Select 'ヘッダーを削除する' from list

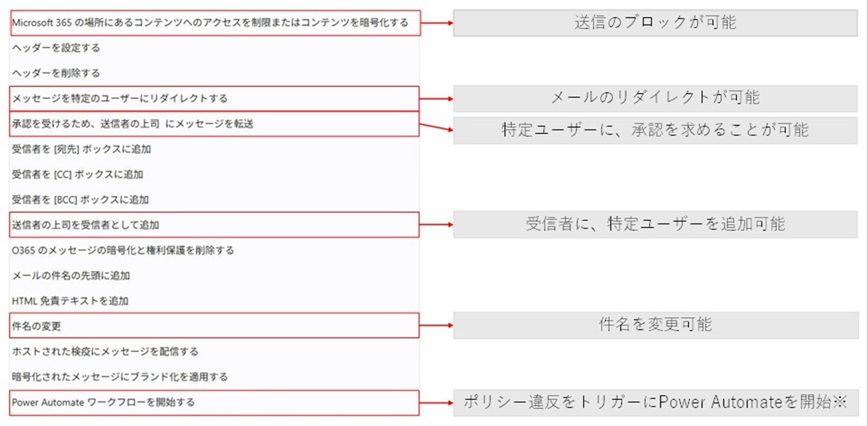[x=56, y=73]
